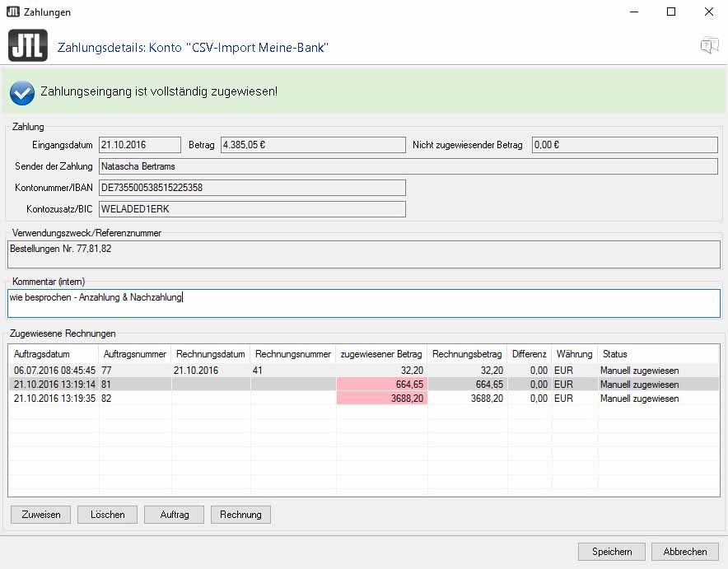Click the small JTL title bar icon

pyautogui.click(x=14, y=12)
